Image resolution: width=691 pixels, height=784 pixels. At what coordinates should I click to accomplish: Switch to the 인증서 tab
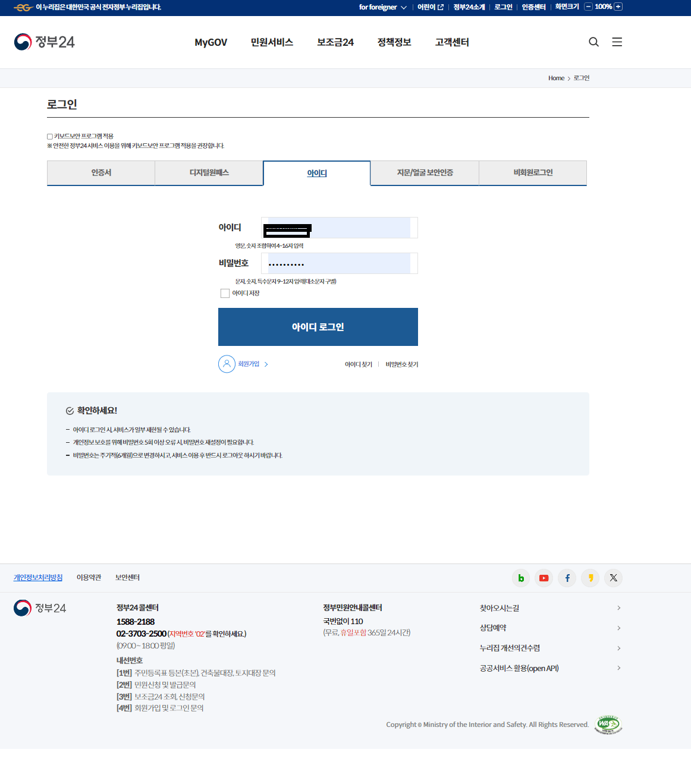click(x=101, y=173)
